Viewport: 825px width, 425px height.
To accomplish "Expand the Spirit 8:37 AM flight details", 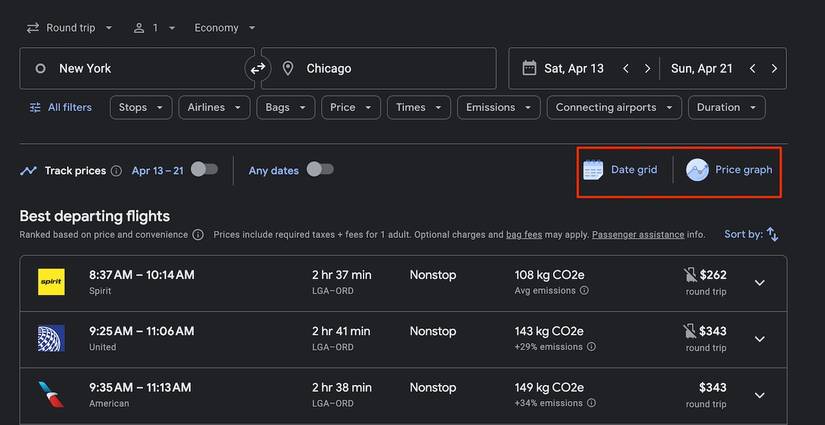I will 759,283.
